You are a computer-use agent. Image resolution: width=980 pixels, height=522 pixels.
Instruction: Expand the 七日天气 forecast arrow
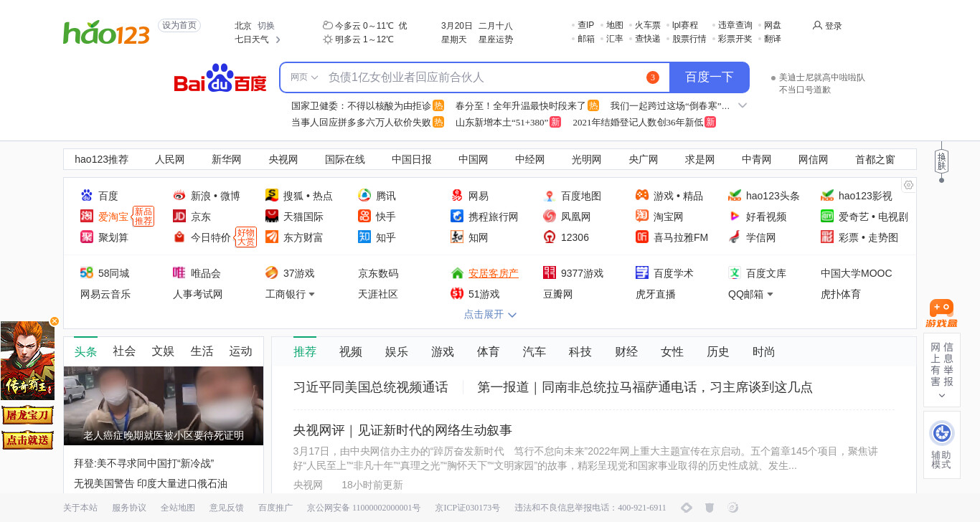coord(278,39)
